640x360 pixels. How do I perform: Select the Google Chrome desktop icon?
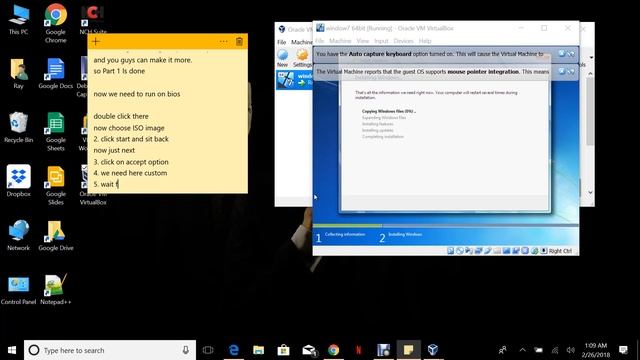[x=56, y=23]
